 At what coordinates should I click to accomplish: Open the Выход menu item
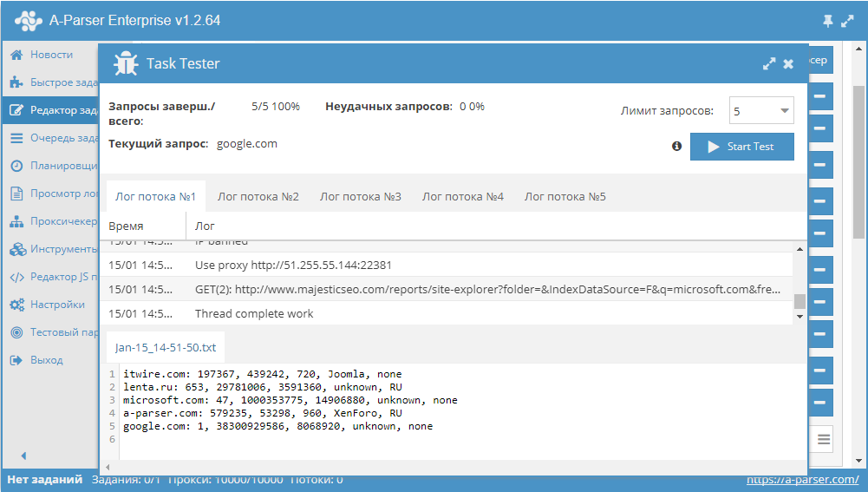point(47,359)
